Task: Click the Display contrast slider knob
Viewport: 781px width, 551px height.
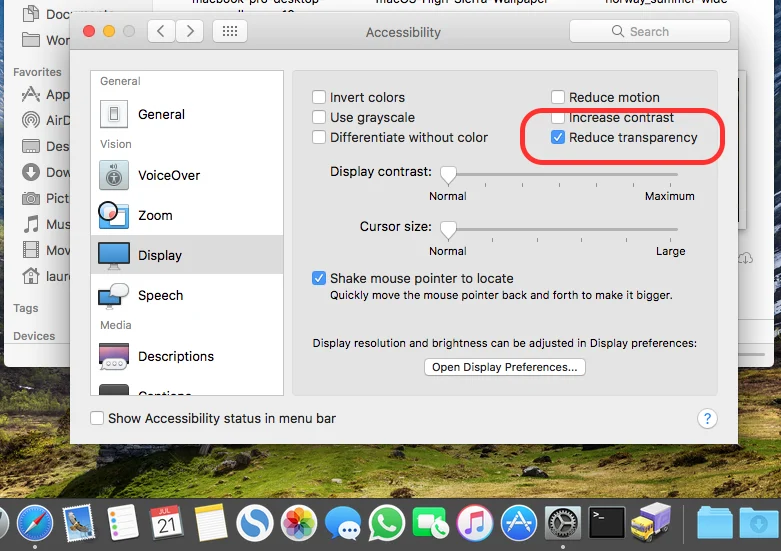Action: pos(448,175)
